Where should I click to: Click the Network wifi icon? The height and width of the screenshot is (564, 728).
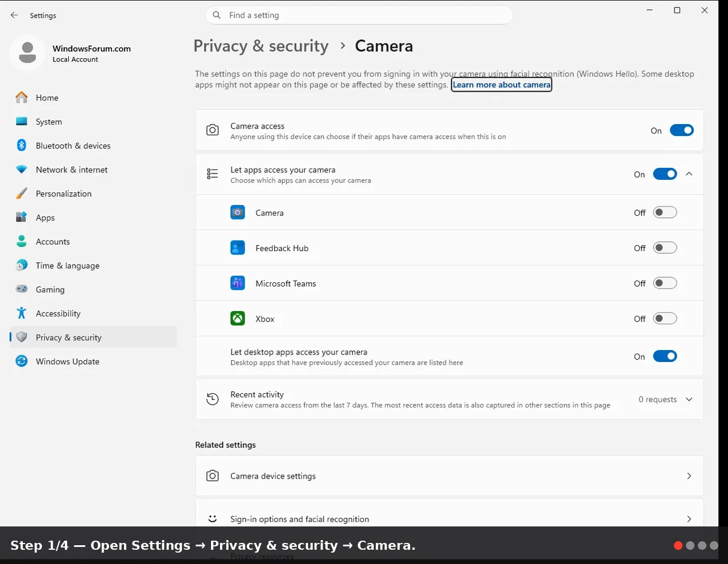click(22, 170)
